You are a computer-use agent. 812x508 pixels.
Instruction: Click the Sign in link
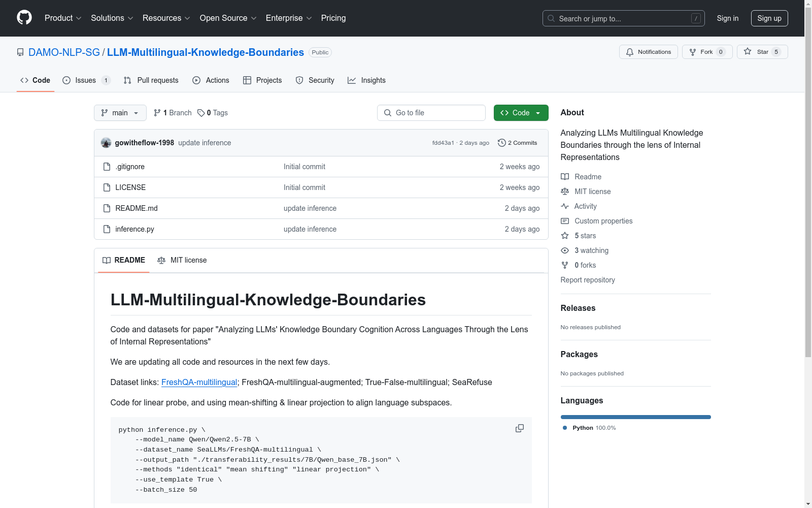[728, 18]
